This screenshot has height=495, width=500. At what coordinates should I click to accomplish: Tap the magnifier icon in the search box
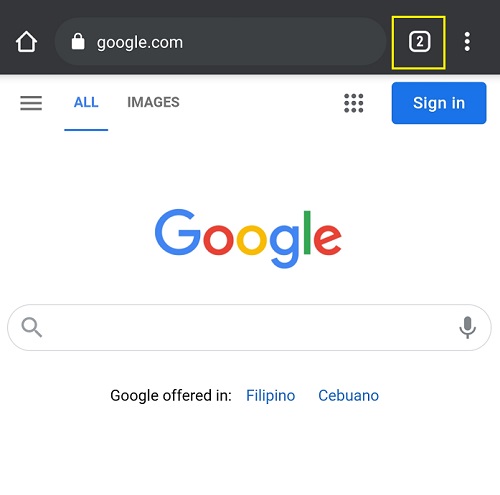32,327
